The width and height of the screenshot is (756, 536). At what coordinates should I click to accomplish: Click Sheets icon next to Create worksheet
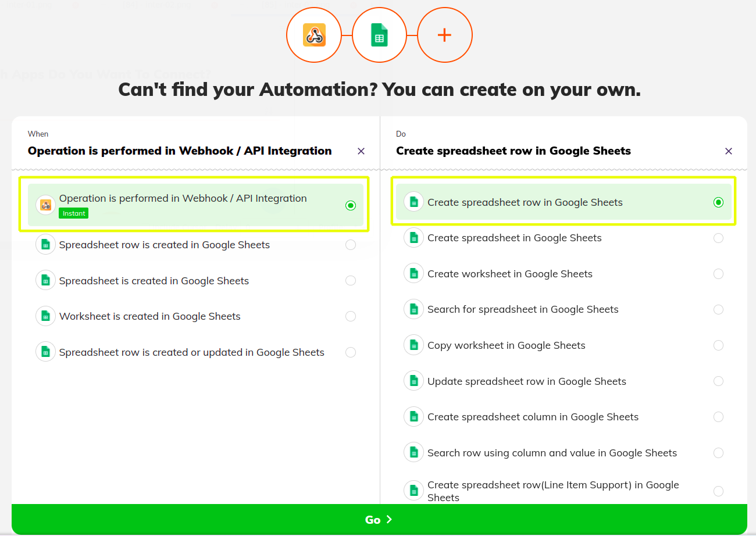tap(414, 274)
